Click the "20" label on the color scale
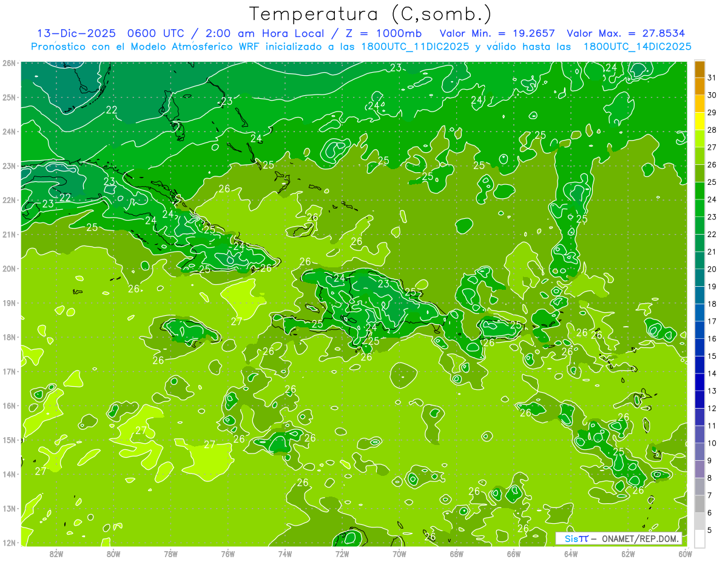Image resolution: width=728 pixels, height=562 pixels. click(x=712, y=269)
